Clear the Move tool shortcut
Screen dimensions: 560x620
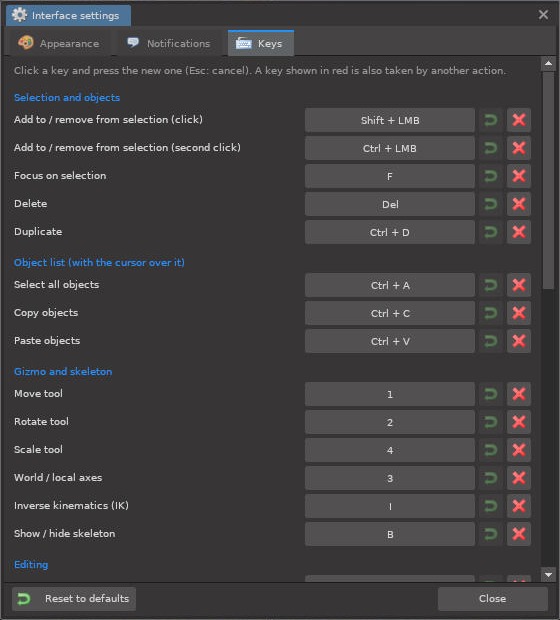[519, 394]
